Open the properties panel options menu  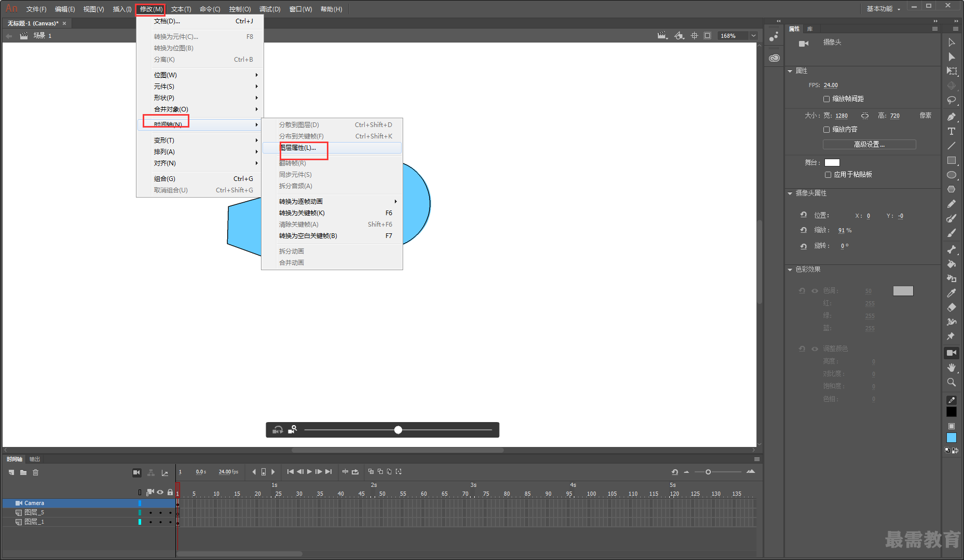935,29
